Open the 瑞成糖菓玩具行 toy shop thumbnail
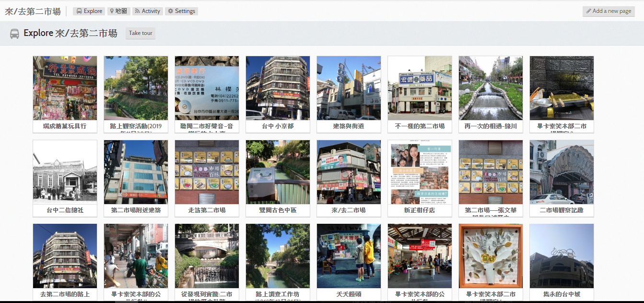Viewport: 644px width, 303px height. (65, 88)
